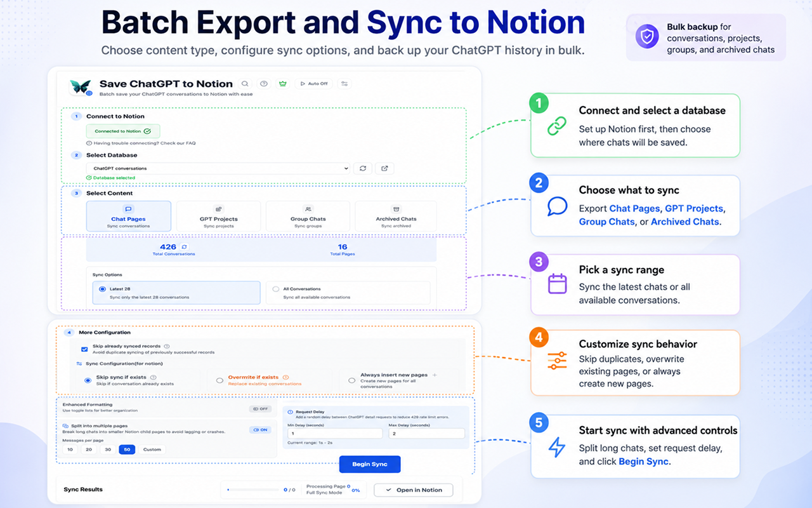Switch to Group Chats tab under Select Content

[x=308, y=216]
